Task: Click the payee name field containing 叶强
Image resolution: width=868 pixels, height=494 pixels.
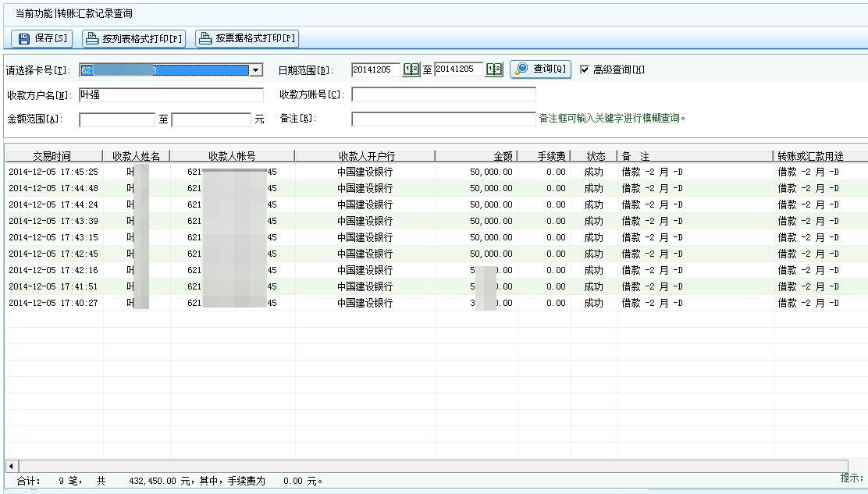Action: (x=171, y=94)
